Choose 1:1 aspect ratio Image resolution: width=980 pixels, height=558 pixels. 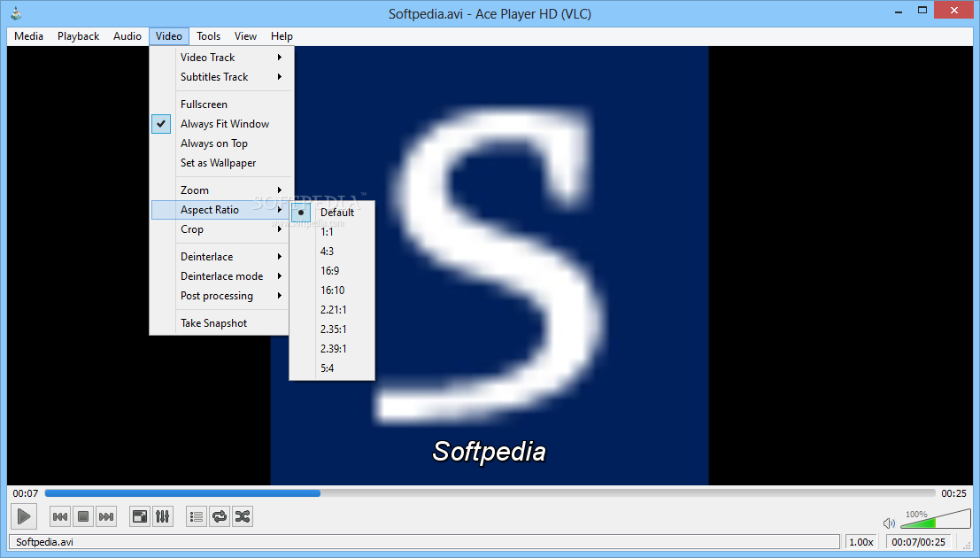click(x=332, y=231)
